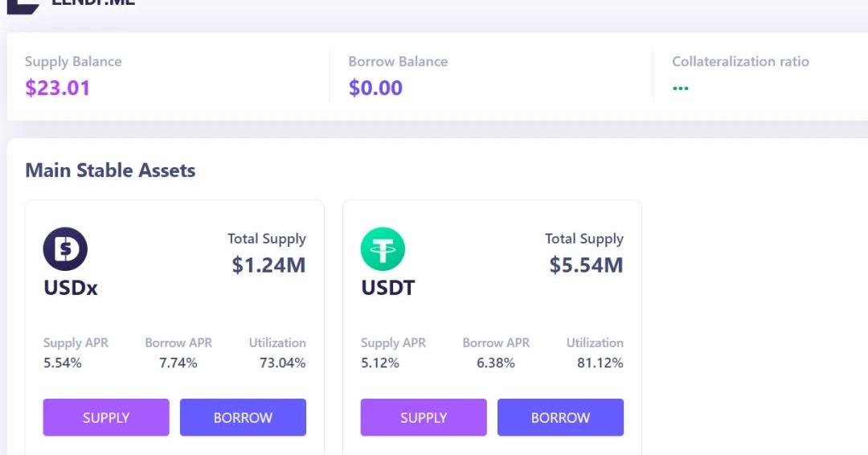Viewport: 868px width, 455px height.
Task: Click USDx Total Supply $1.24M value
Action: pos(268,265)
